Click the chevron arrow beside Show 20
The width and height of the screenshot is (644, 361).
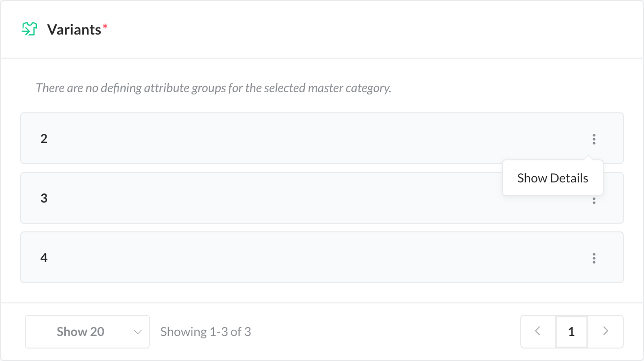138,332
